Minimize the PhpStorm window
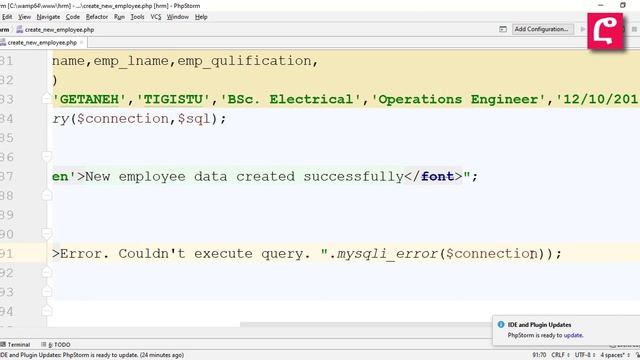Viewport: 640px width, 360px height. coord(601,5)
